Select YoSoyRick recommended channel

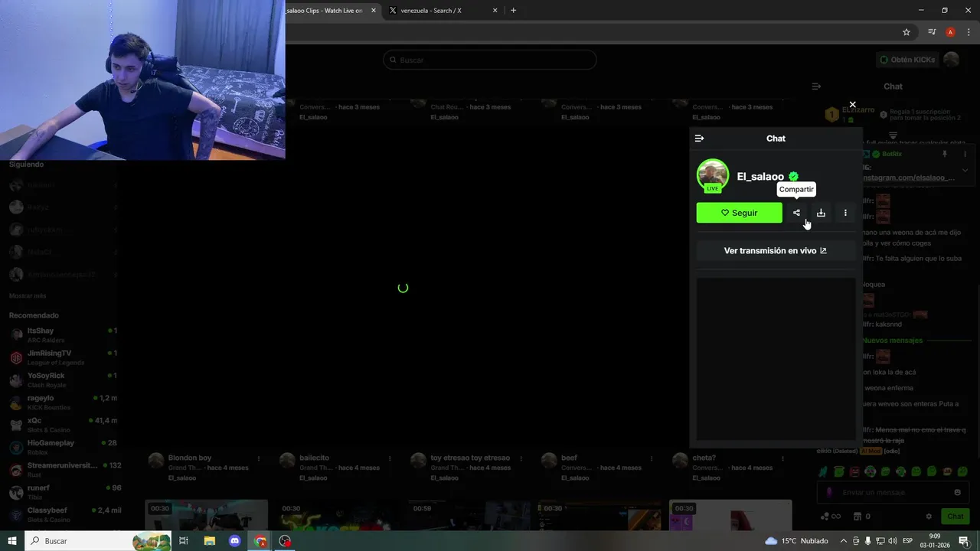tap(64, 380)
